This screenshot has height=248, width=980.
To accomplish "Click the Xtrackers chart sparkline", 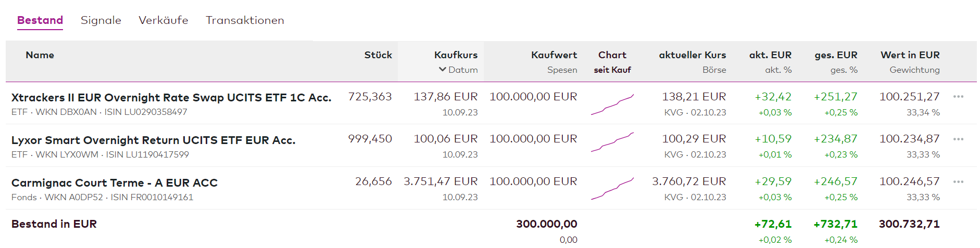I will click(612, 105).
